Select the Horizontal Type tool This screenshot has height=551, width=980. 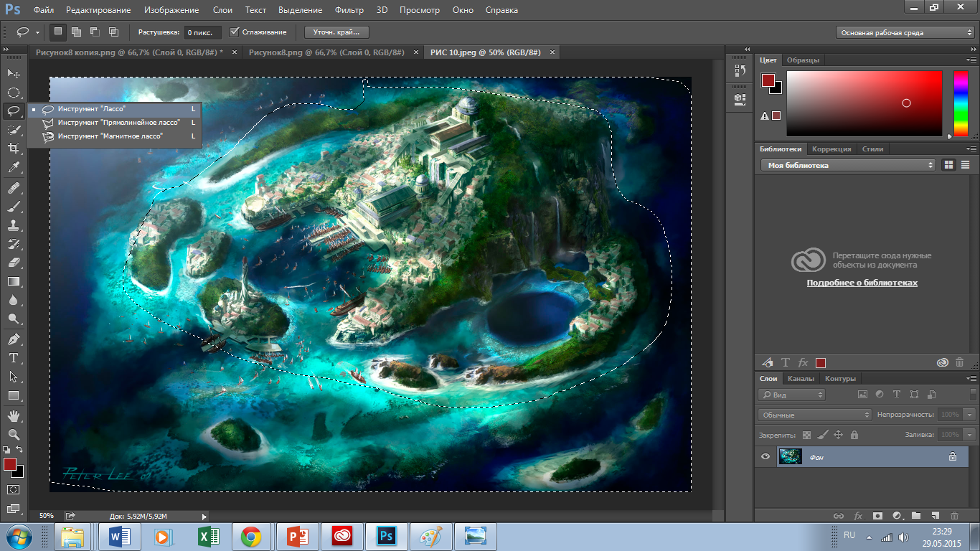pyautogui.click(x=13, y=357)
